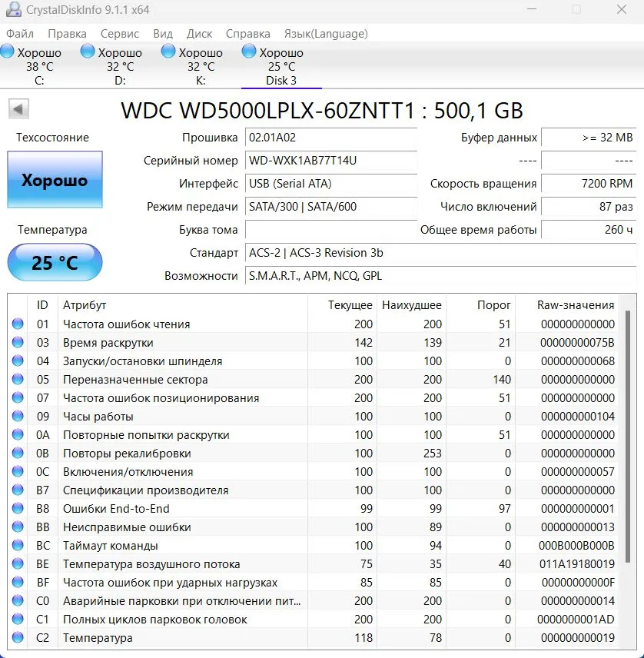
Task: Click status orb for attribute BC row
Action: tap(18, 546)
